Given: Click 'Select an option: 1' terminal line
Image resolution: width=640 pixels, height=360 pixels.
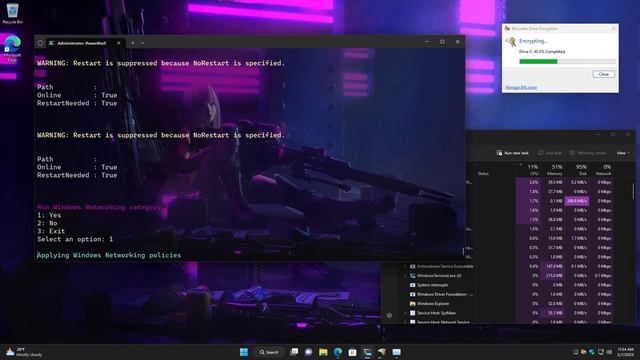Looking at the screenshot, I should coord(75,239).
